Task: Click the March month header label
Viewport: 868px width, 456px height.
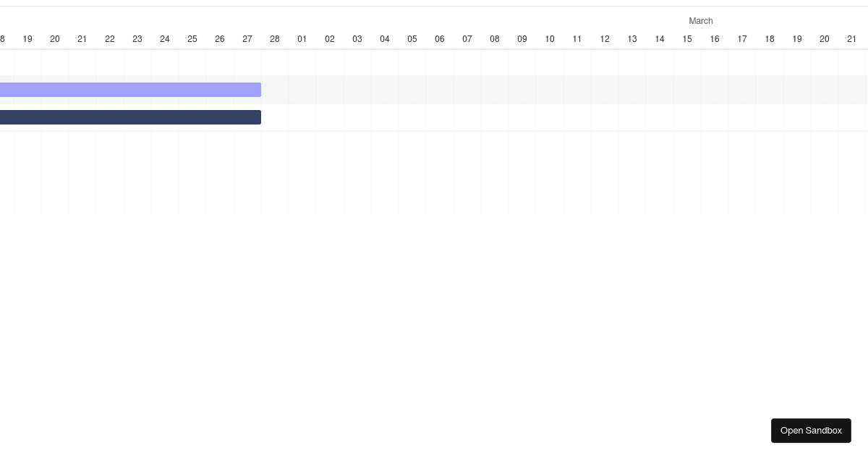Action: coord(700,21)
